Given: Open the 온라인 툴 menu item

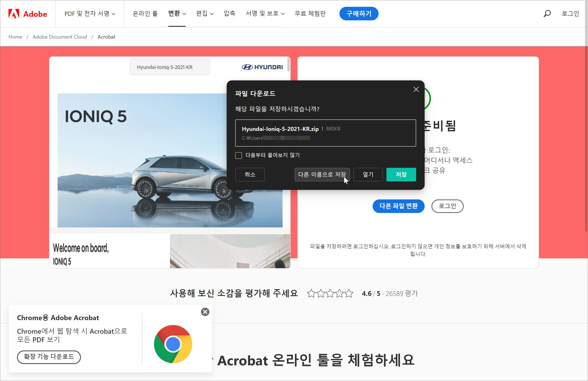Looking at the screenshot, I should 145,14.
